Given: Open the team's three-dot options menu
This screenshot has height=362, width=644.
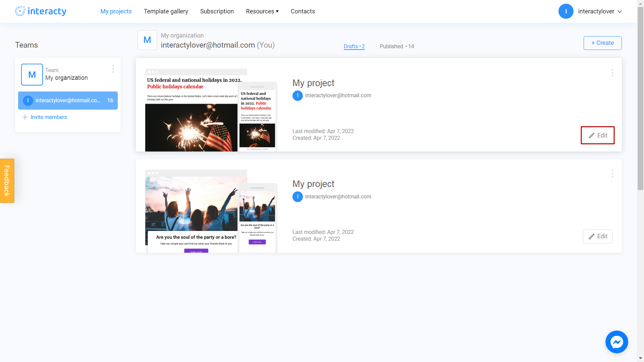Looking at the screenshot, I should (x=113, y=69).
